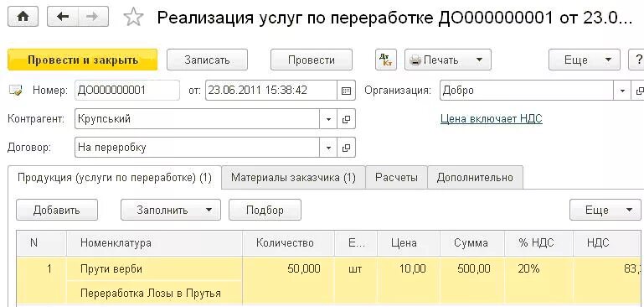Go to the home page icon
644x307 pixels.
click(23, 17)
